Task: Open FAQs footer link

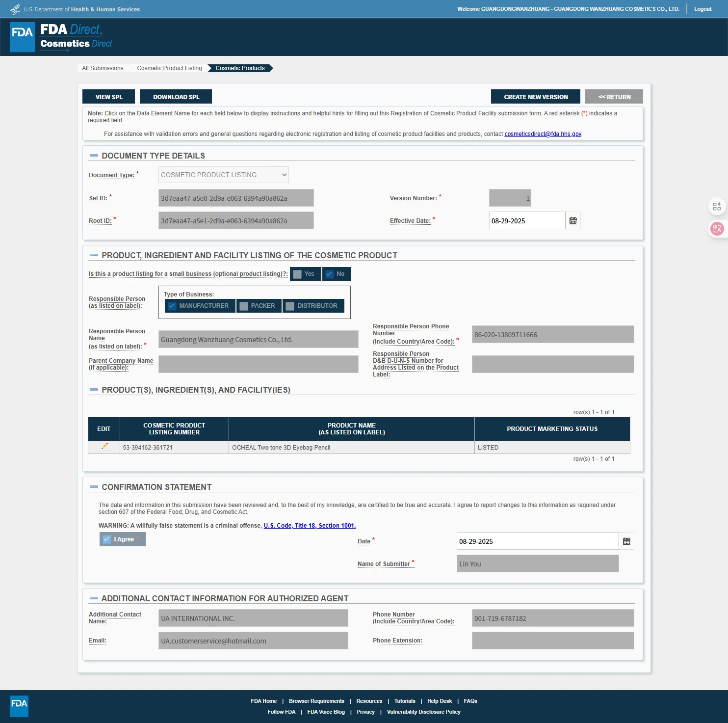Action: pos(470,701)
